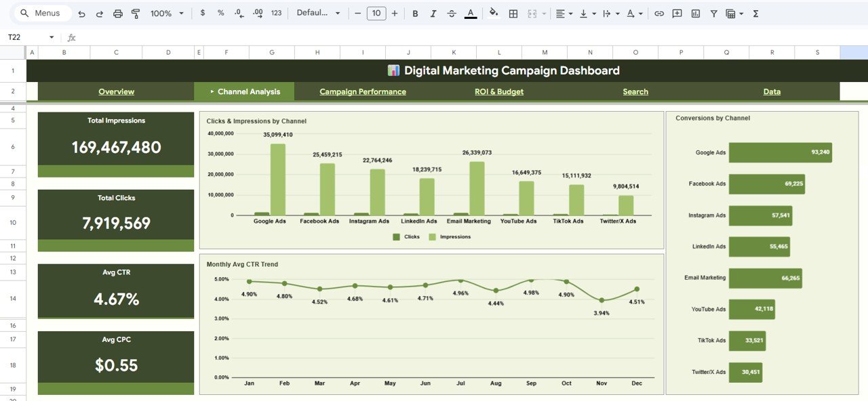The height and width of the screenshot is (401, 868).
Task: Toggle bold formatting
Action: pos(414,13)
